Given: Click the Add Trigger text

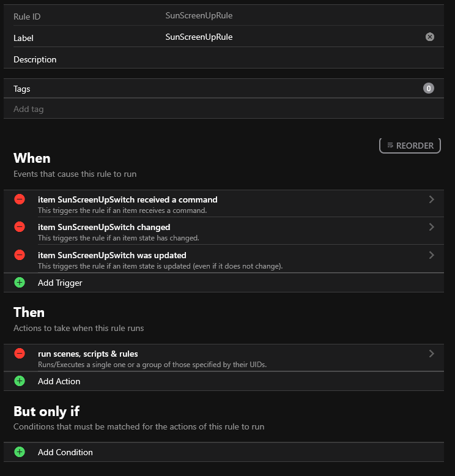Looking at the screenshot, I should [60, 283].
